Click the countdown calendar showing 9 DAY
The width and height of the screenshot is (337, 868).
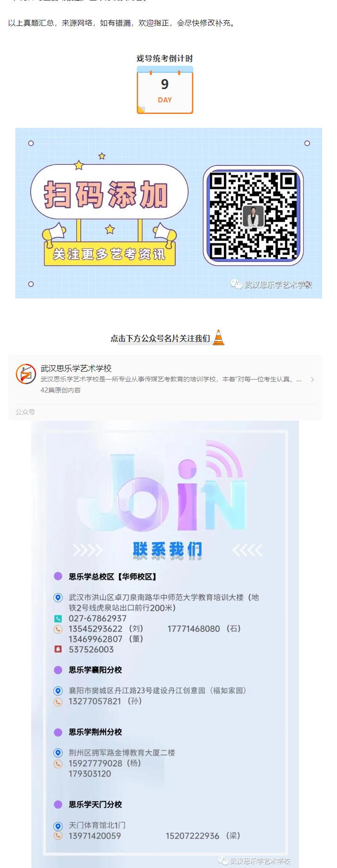pos(165,90)
